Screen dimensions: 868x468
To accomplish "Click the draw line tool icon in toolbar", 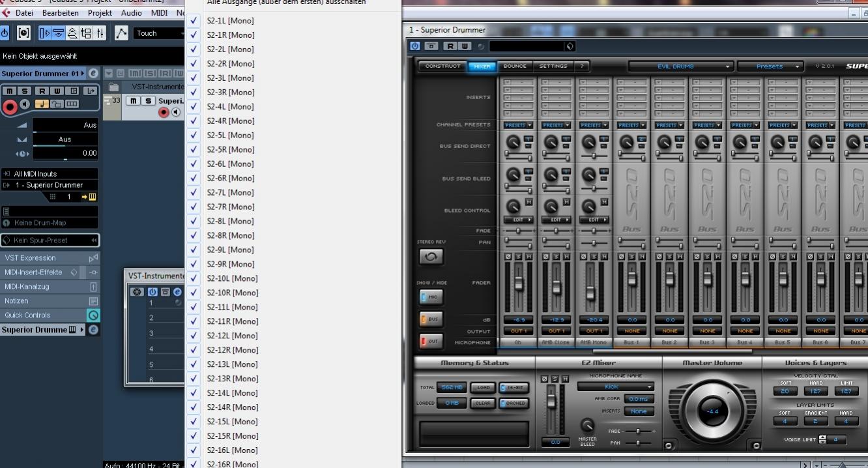I will click(x=121, y=33).
